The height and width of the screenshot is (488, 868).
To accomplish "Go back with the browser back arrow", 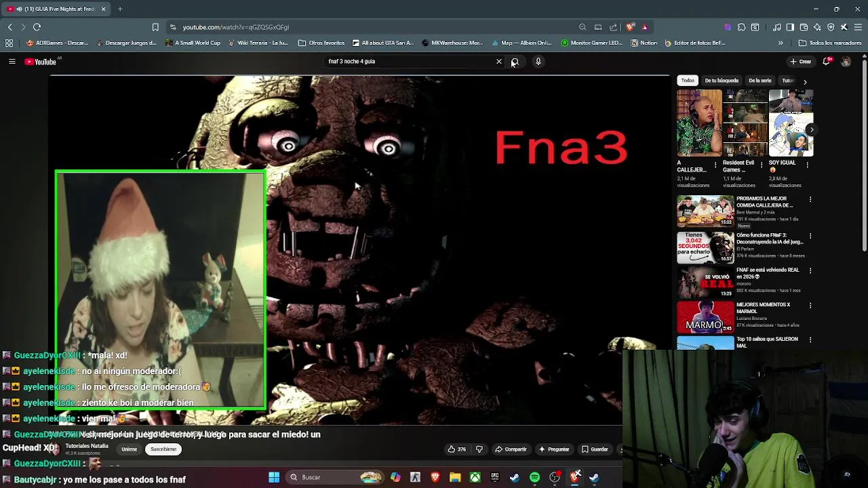I will (x=9, y=27).
